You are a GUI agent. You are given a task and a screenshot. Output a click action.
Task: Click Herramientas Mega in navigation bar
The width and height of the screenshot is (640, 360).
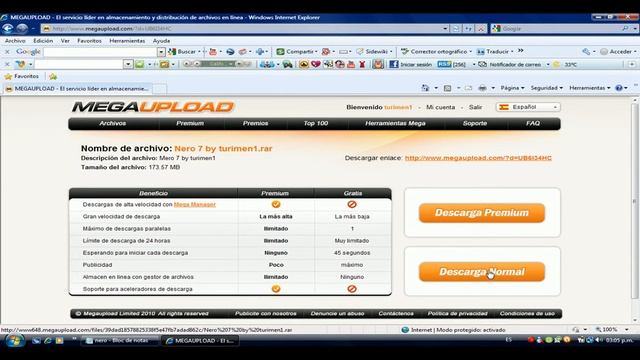(x=395, y=123)
